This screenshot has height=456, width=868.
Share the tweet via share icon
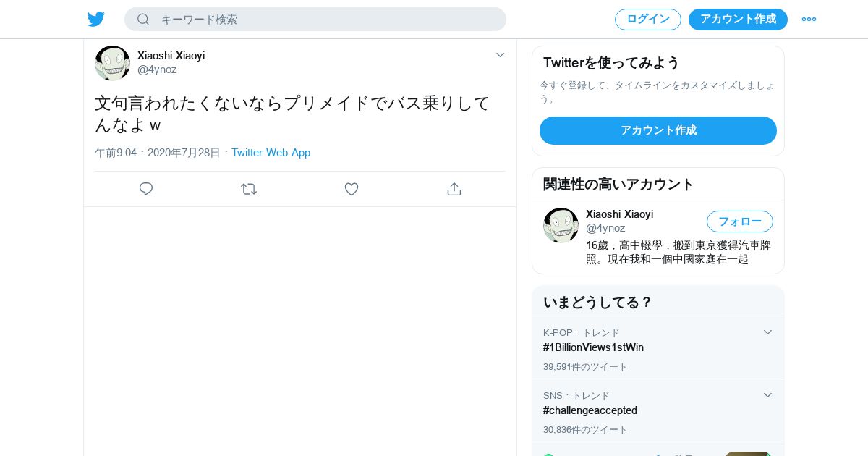pyautogui.click(x=454, y=189)
